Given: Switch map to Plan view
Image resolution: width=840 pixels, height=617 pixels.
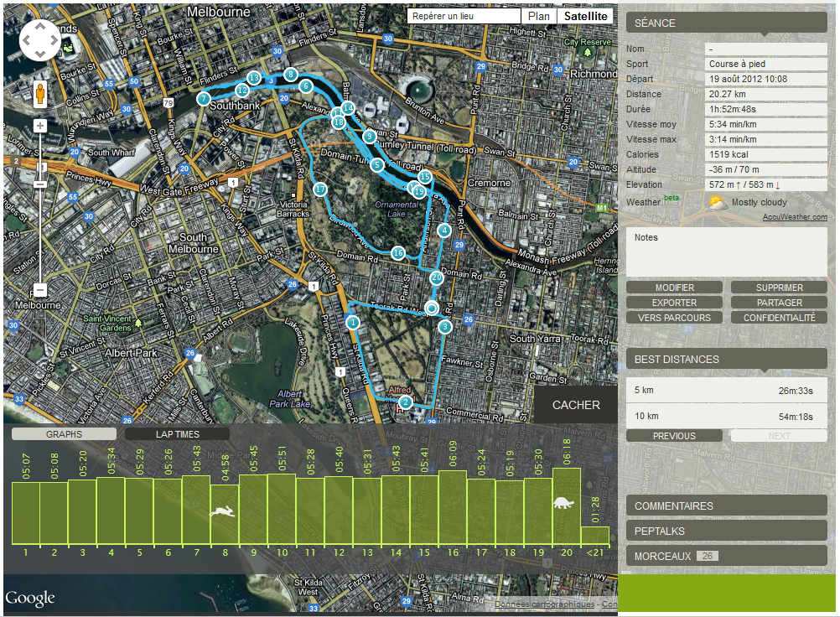Looking at the screenshot, I should point(540,16).
